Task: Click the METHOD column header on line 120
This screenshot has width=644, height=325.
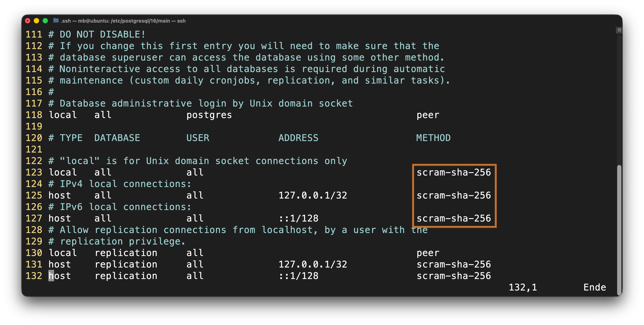Action: 433,138
